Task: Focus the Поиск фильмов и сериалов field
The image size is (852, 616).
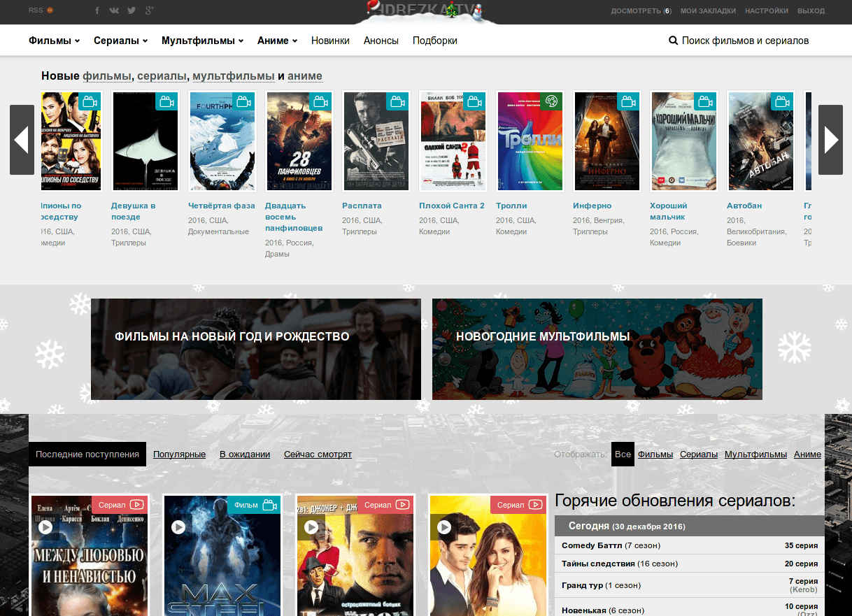Action: (745, 41)
